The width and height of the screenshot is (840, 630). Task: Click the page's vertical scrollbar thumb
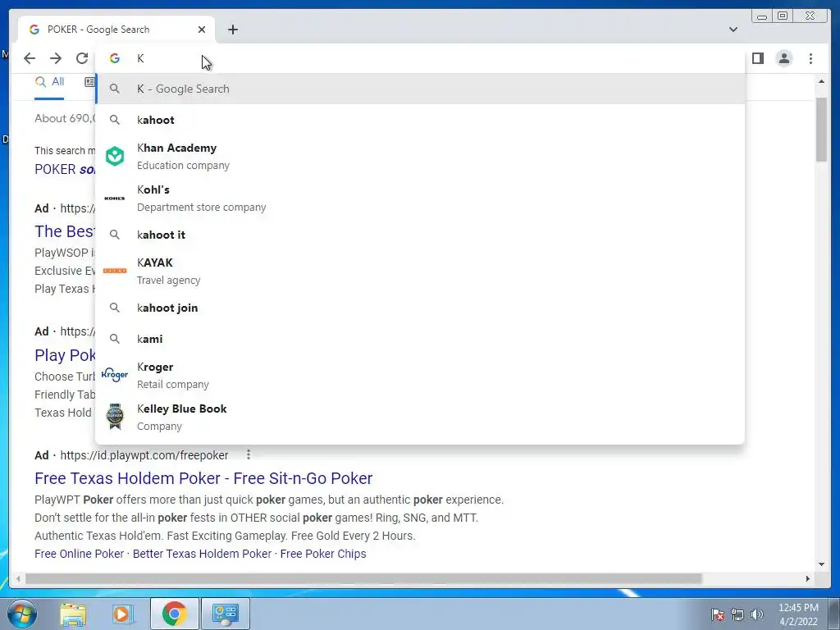[x=821, y=129]
